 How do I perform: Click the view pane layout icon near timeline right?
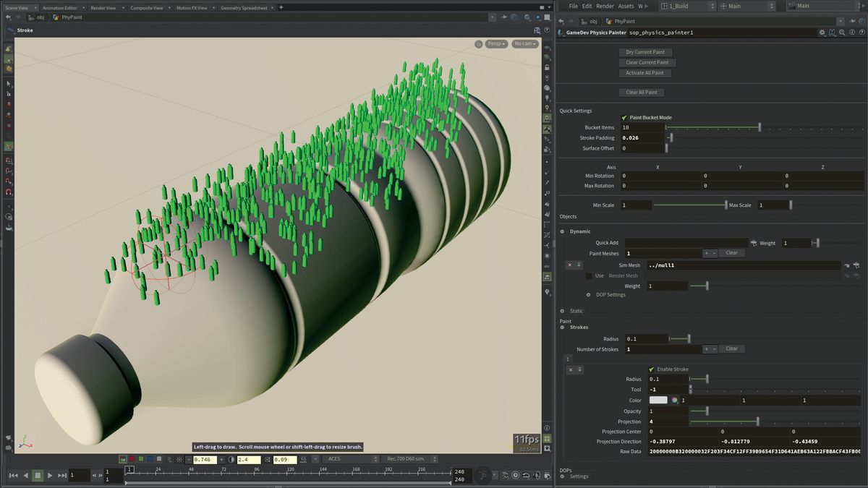pyautogui.click(x=547, y=476)
